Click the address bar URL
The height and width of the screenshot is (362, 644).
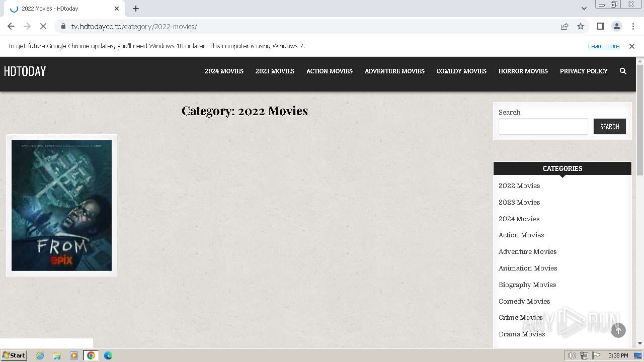(x=134, y=26)
